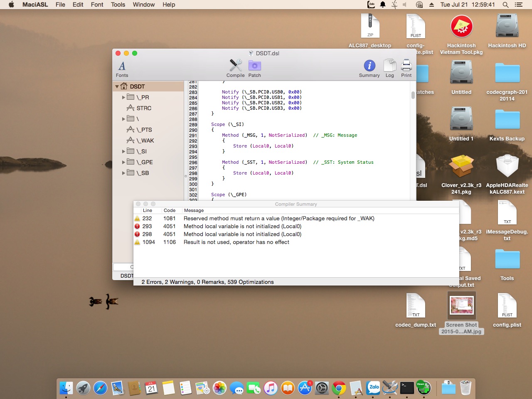Open Photos in the Dock
Screen dimensions: 532x399
pos(219,388)
